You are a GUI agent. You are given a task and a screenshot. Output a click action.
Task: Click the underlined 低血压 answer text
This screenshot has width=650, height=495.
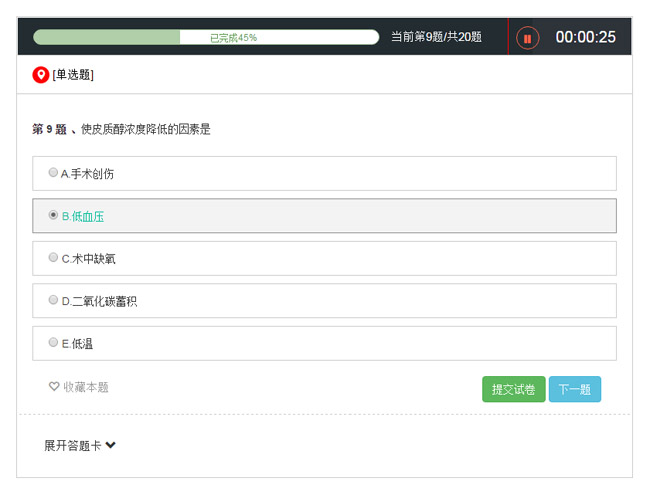pyautogui.click(x=87, y=216)
